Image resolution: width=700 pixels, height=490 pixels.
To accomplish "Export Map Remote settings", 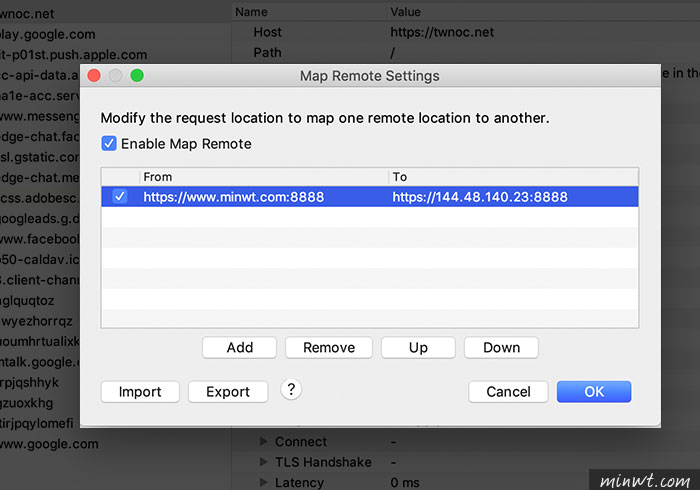I will (x=228, y=391).
